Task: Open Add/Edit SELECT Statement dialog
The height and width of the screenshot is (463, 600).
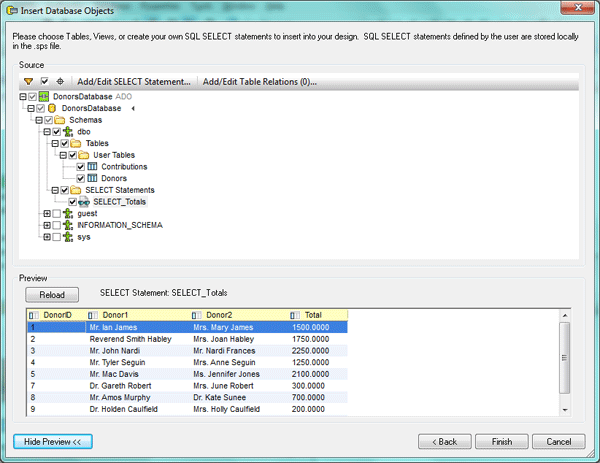Action: coord(134,82)
